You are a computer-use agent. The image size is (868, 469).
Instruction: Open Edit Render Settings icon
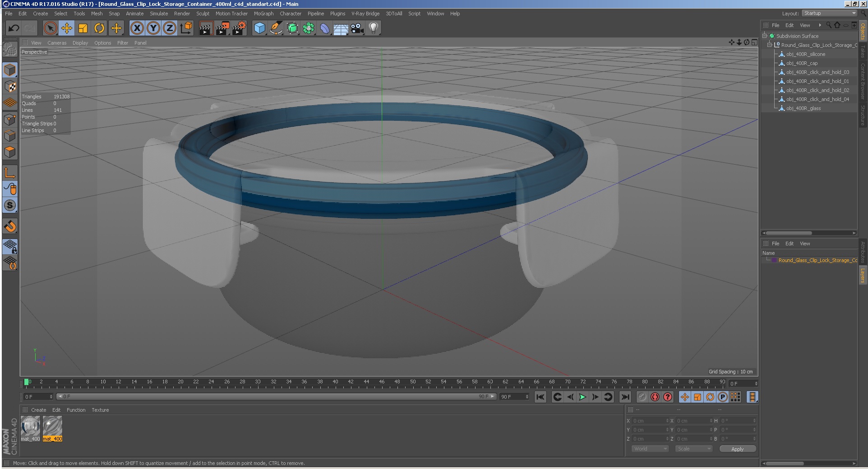click(239, 28)
